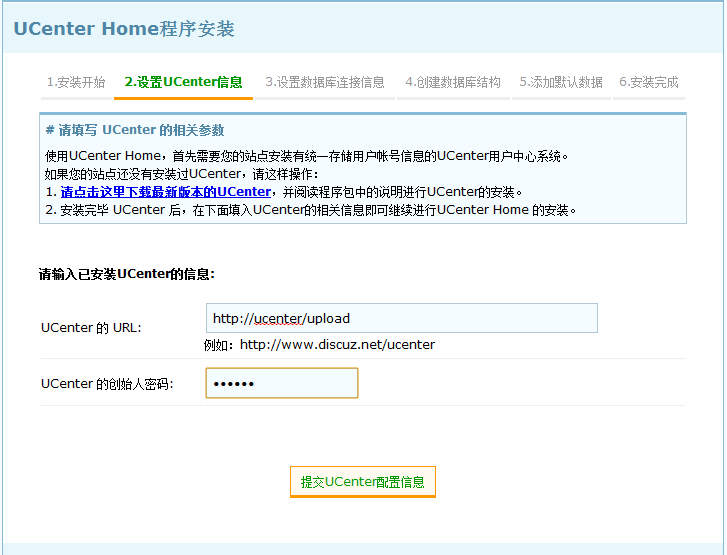
Task: Click the UCenter Home程序安装 title text
Action: pos(124,29)
